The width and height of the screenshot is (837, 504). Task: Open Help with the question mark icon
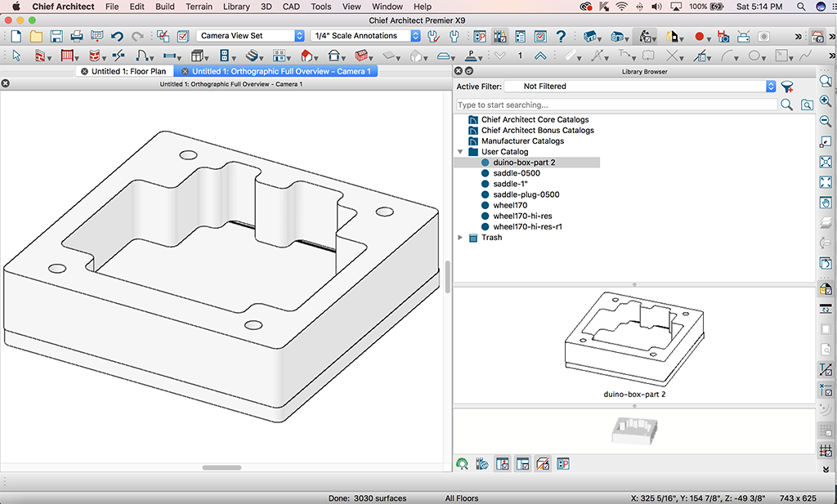click(561, 37)
